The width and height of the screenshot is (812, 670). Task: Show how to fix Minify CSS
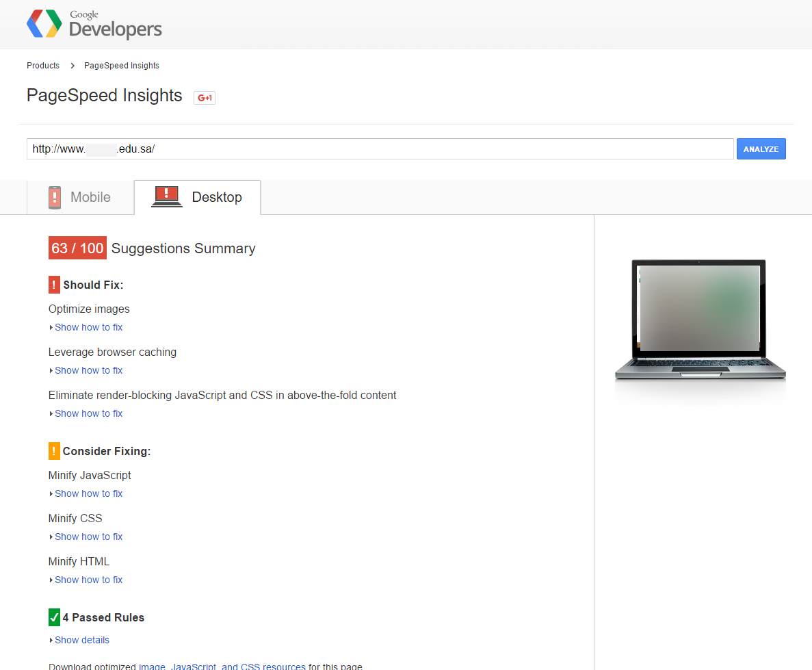(x=88, y=537)
